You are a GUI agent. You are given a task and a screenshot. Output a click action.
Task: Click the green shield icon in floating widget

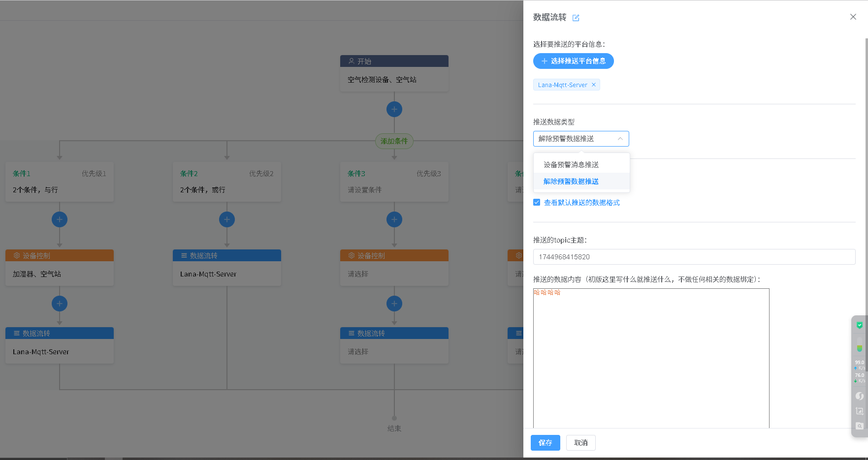pyautogui.click(x=859, y=325)
